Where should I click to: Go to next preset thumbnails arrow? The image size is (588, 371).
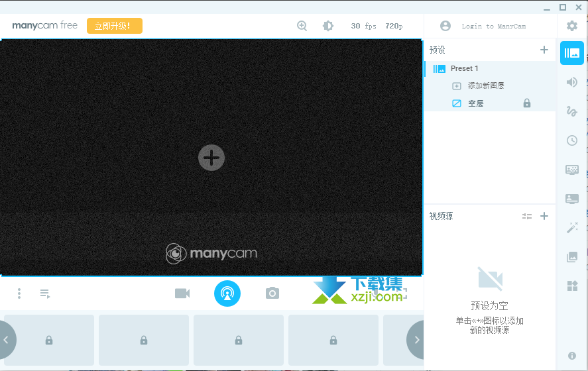(x=416, y=340)
